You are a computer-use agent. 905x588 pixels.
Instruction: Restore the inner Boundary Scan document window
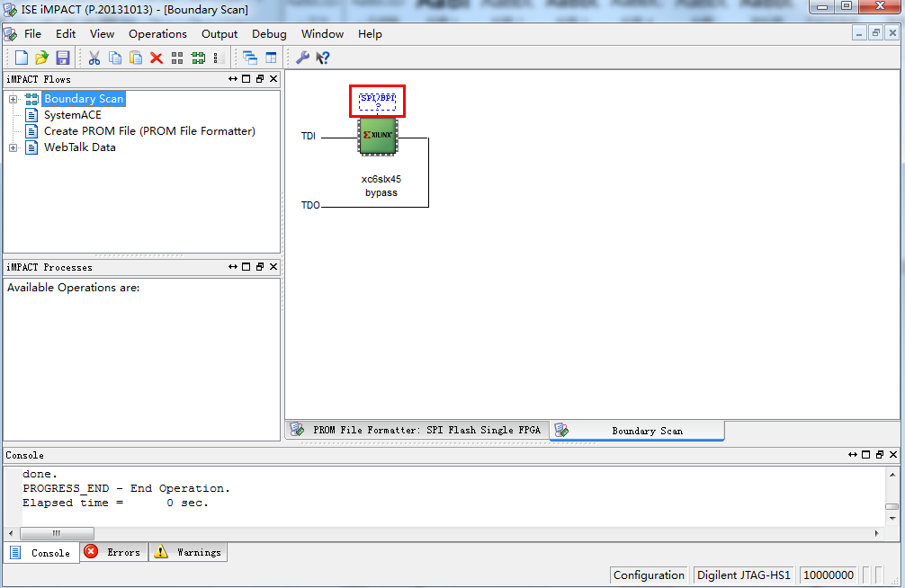[x=875, y=33]
